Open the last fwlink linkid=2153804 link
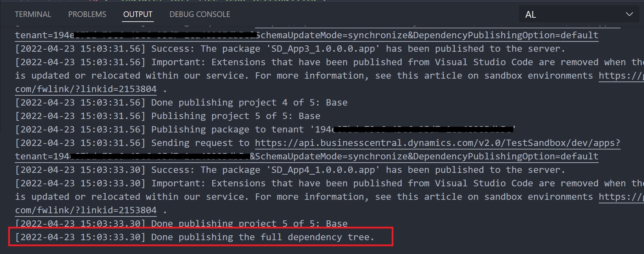The image size is (644, 254). [x=86, y=210]
